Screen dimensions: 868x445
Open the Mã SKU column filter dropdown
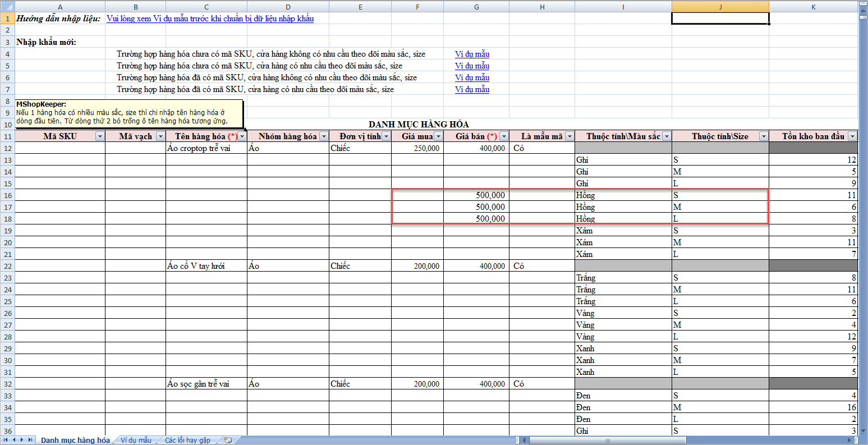pos(100,136)
